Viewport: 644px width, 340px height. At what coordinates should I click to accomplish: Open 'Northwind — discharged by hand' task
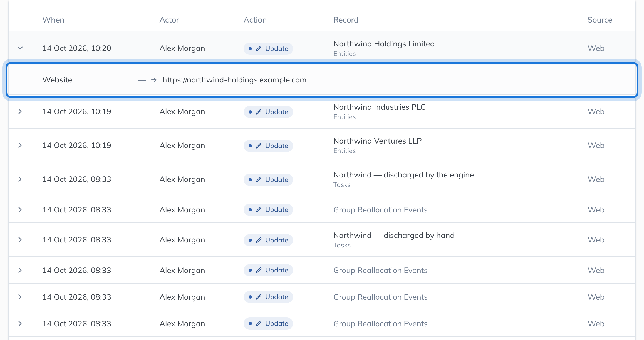[x=394, y=236]
